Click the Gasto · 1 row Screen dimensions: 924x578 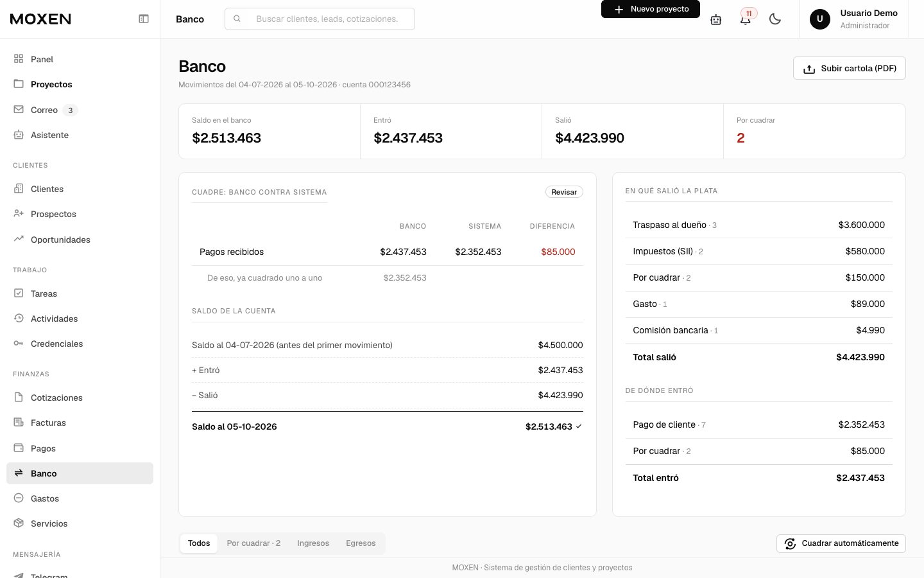pos(759,304)
